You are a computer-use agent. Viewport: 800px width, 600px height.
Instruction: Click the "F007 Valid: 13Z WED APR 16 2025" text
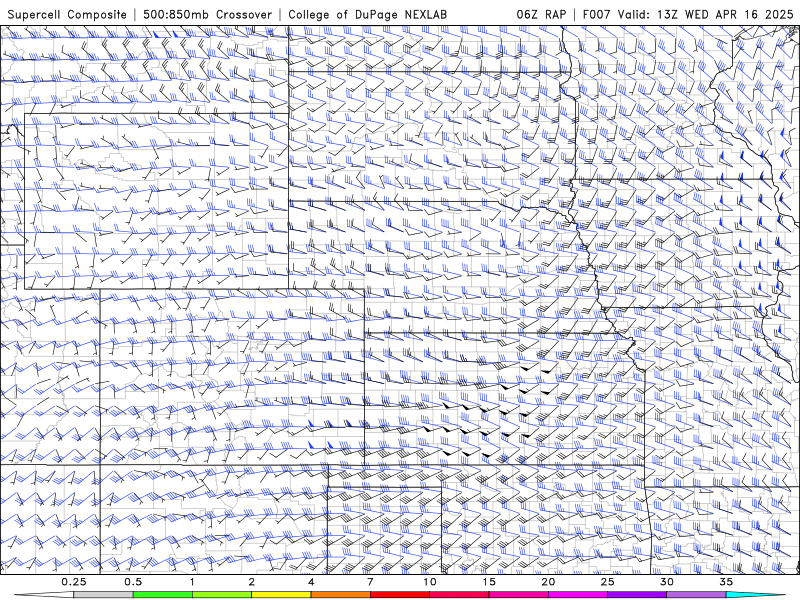point(688,14)
